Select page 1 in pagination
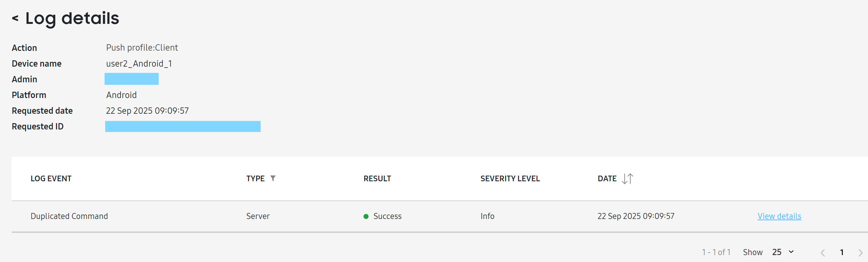Viewport: 868px width, 262px height. 842,252
